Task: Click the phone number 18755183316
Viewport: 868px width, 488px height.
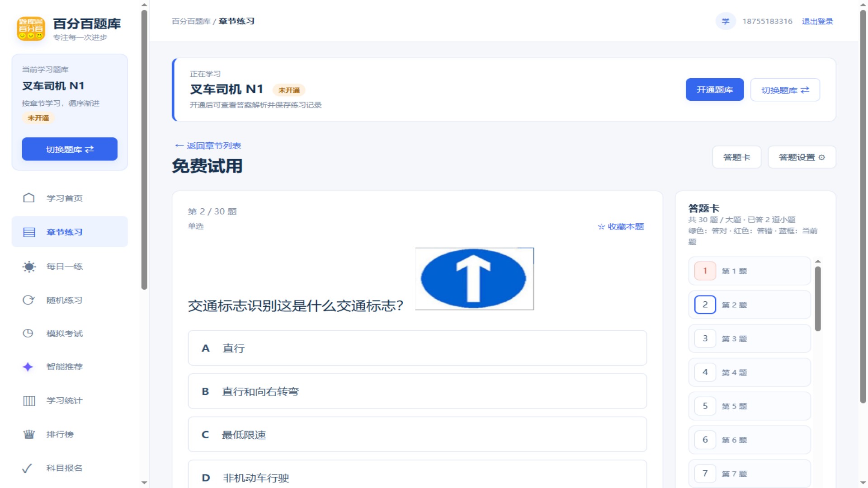Action: point(767,21)
